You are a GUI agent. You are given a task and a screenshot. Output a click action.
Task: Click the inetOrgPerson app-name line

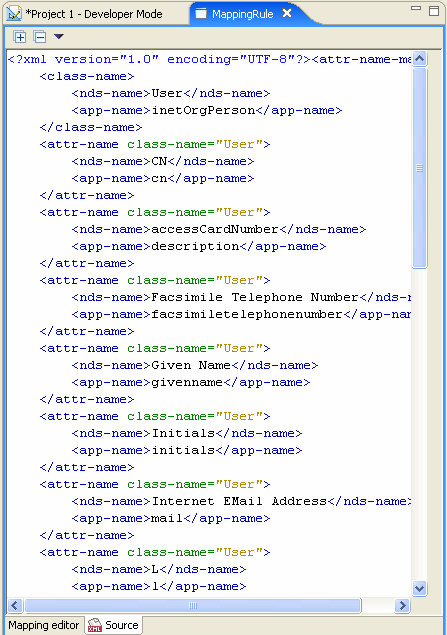coord(207,111)
